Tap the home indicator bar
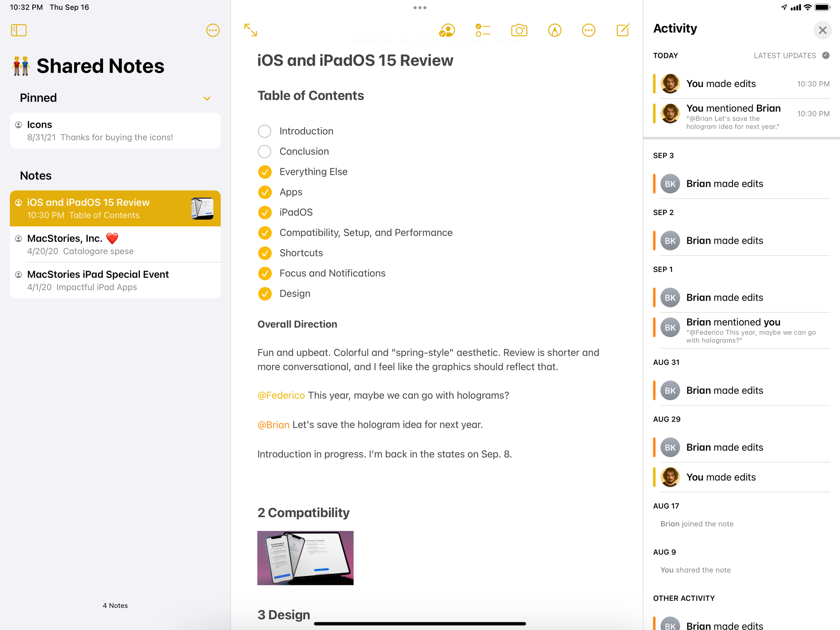 click(420, 623)
